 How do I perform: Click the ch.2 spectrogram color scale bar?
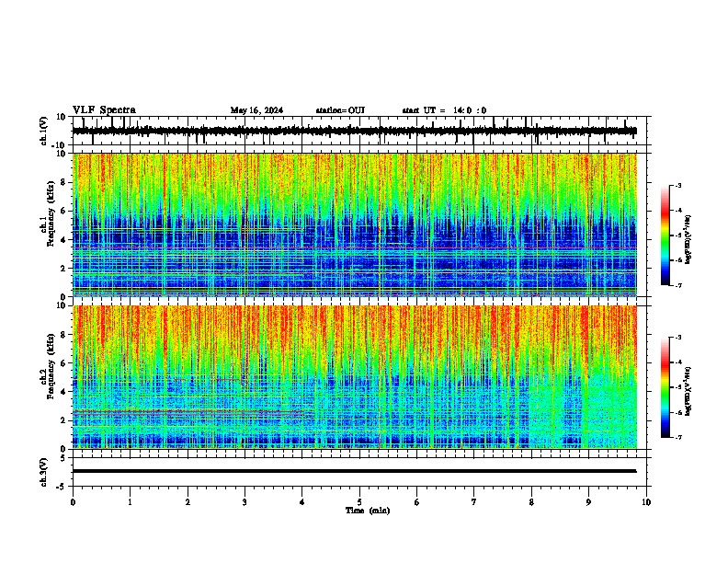point(665,387)
